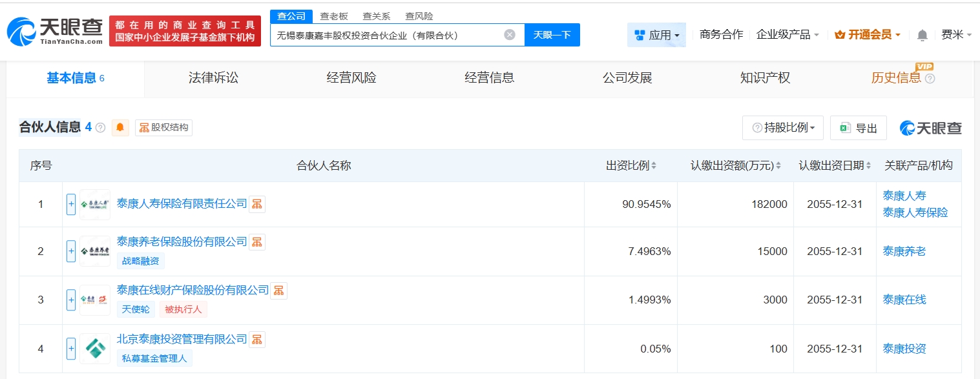Click 泰康人寿 company logo thumbnail
980x379 pixels.
(95, 204)
